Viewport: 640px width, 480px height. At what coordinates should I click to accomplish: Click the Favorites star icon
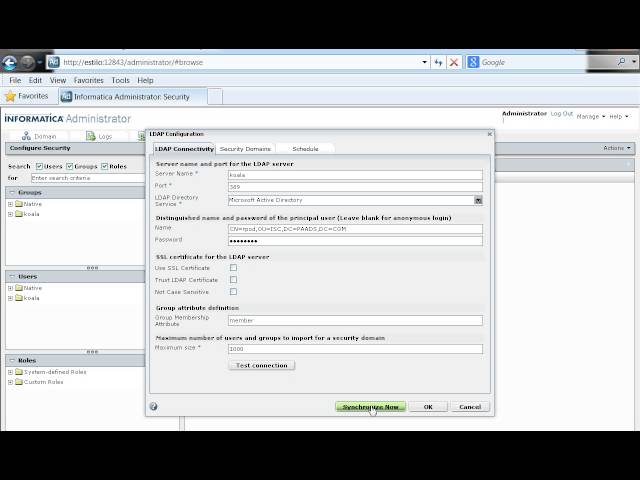coord(10,96)
